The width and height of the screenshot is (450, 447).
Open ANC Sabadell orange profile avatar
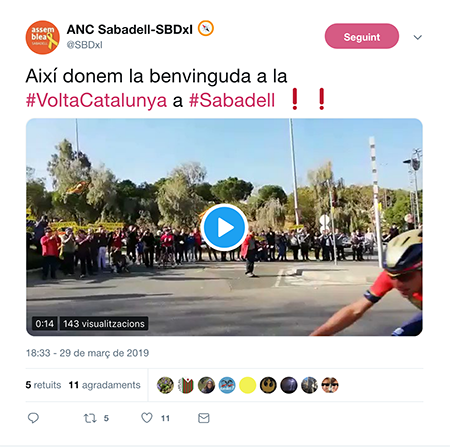click(x=43, y=37)
